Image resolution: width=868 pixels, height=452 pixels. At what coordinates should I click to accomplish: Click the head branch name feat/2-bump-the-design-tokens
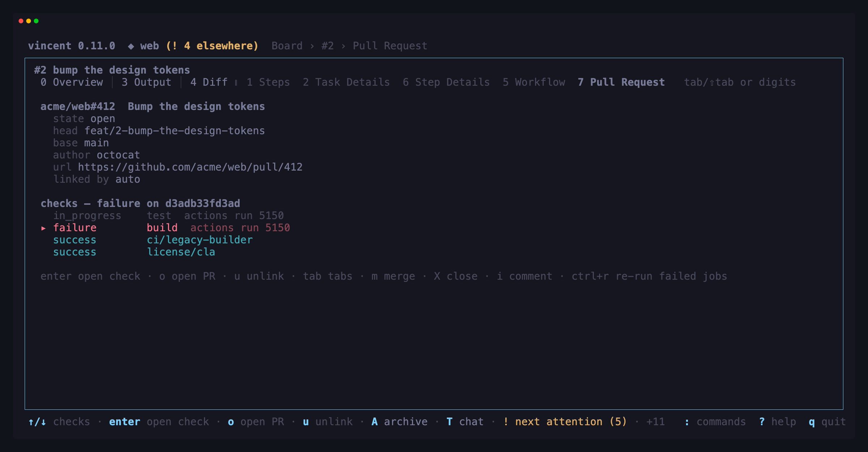pyautogui.click(x=175, y=131)
